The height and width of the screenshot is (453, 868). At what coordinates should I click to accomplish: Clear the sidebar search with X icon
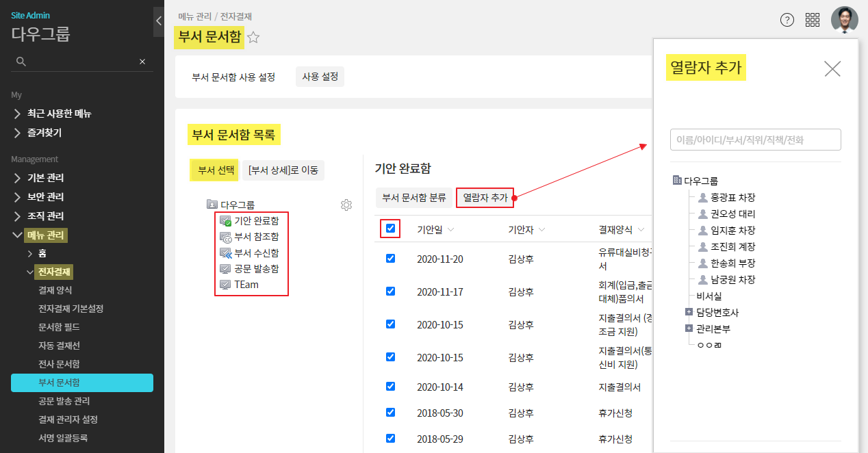[x=142, y=62]
